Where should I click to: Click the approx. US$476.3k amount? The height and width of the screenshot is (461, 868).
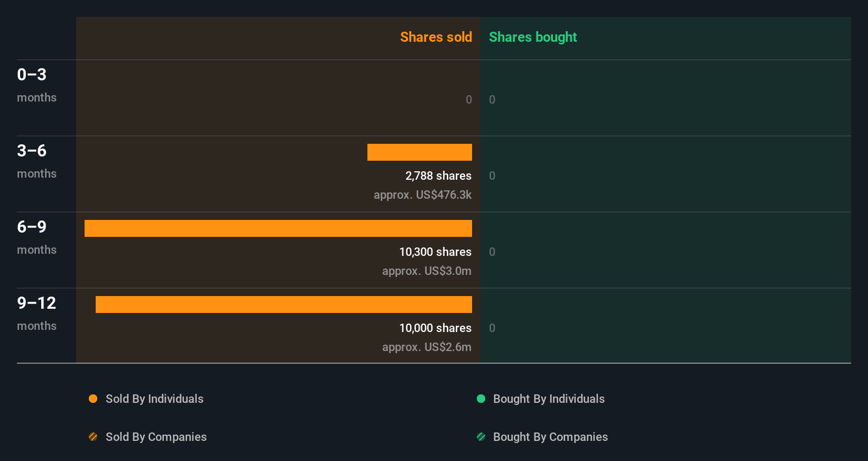click(x=422, y=195)
